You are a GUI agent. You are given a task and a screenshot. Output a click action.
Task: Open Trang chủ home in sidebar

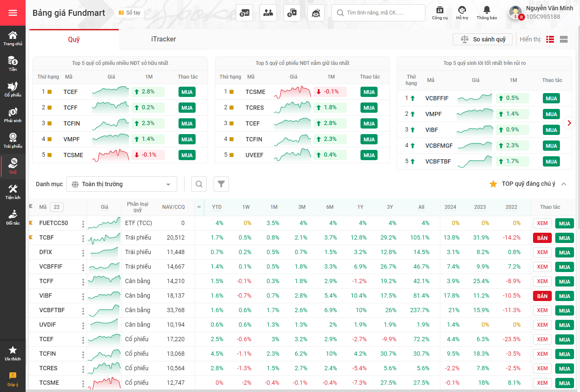(13, 38)
